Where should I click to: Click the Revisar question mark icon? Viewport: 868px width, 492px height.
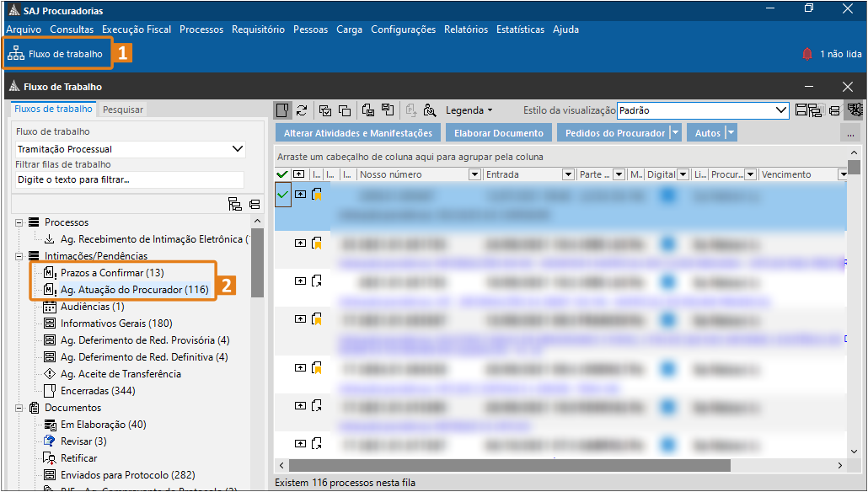click(x=49, y=441)
